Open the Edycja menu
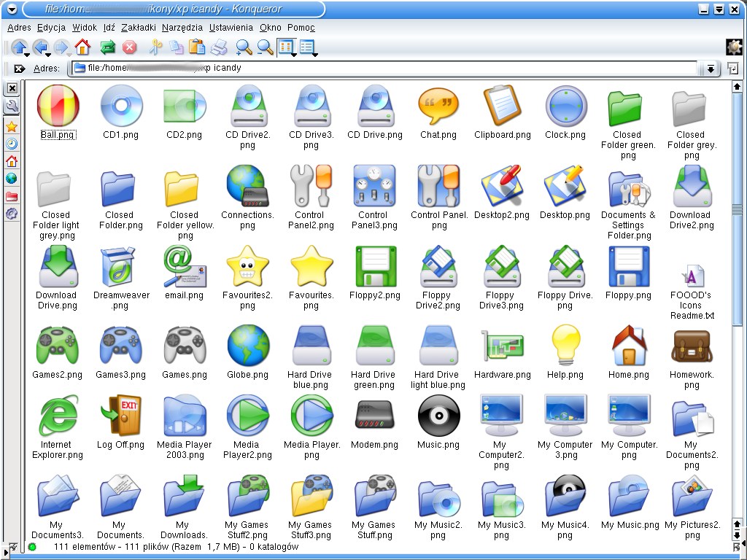The width and height of the screenshot is (747, 560). point(52,28)
